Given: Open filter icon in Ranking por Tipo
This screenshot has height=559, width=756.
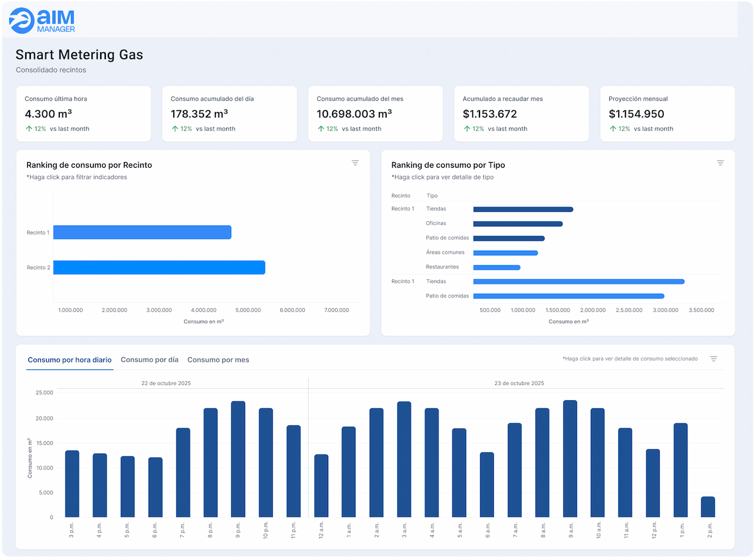Looking at the screenshot, I should [x=720, y=163].
